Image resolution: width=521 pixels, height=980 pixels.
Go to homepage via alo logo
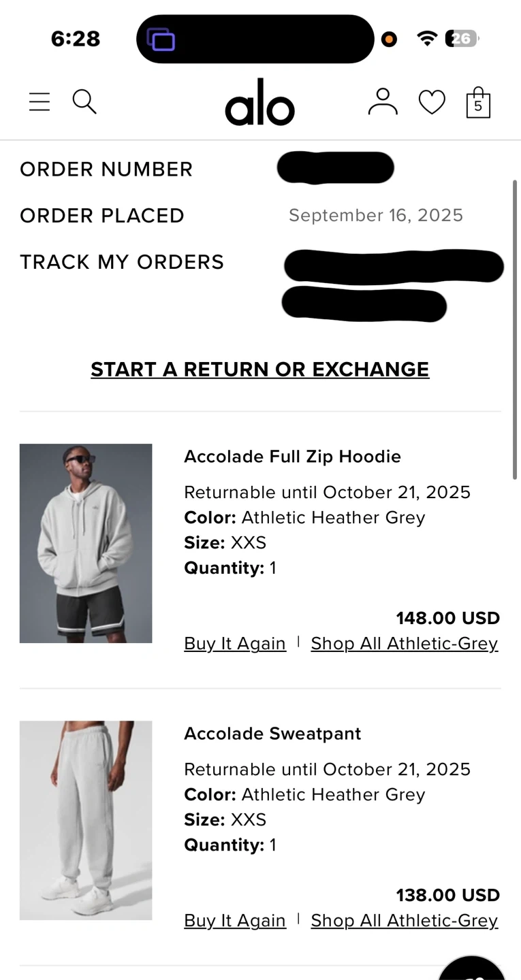(x=259, y=103)
